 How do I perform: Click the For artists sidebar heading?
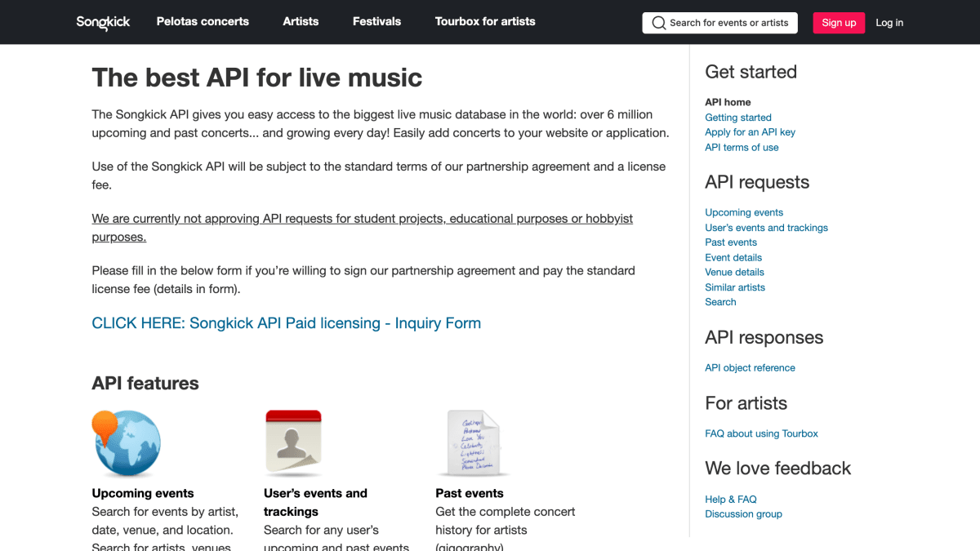(746, 403)
